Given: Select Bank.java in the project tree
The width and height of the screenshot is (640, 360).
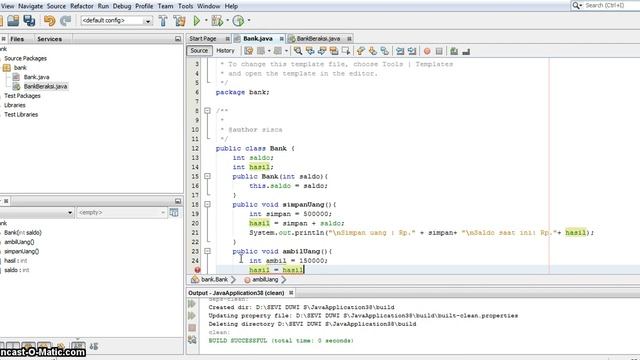Looking at the screenshot, I should (x=36, y=77).
